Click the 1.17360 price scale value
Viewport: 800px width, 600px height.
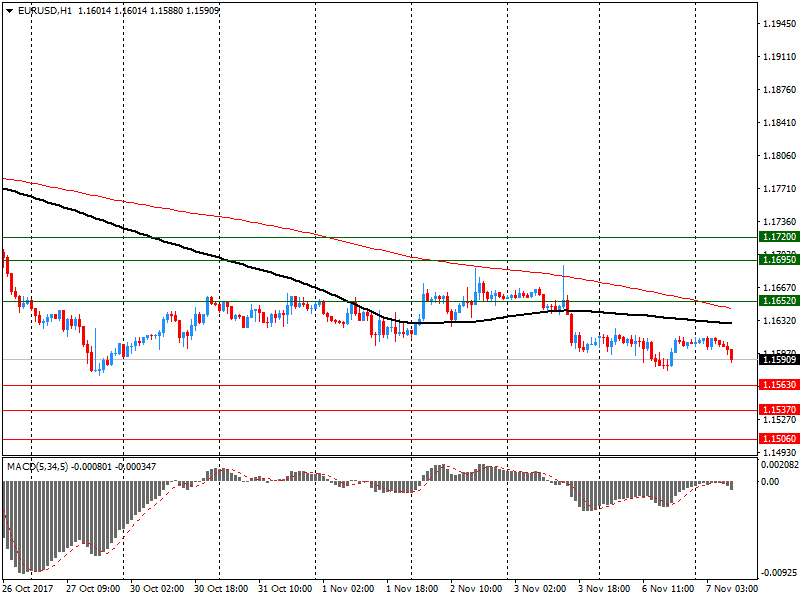tap(780, 221)
